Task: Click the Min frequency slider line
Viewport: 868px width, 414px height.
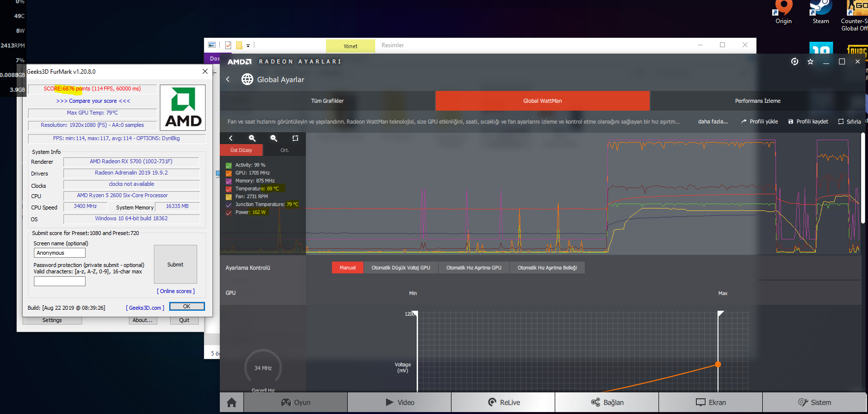Action: pyautogui.click(x=417, y=352)
